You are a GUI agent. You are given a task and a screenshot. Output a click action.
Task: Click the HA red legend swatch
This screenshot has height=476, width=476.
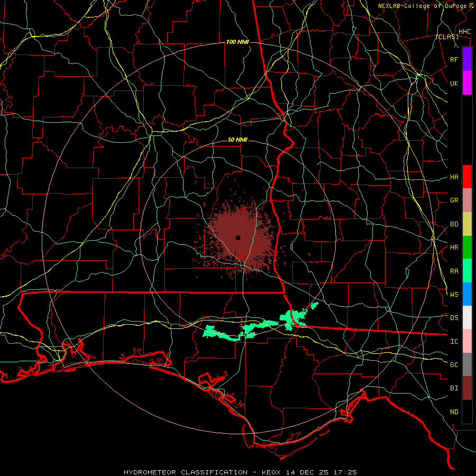coord(467,177)
